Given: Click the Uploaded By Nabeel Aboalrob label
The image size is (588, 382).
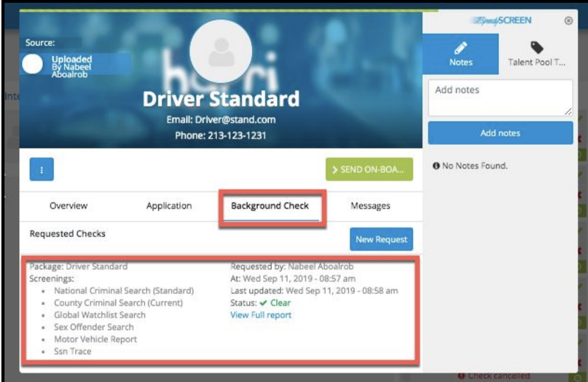Looking at the screenshot, I should click(72, 67).
